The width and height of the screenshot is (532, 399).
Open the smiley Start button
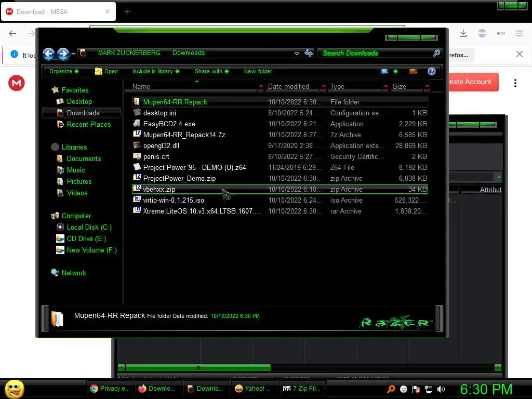[x=14, y=389]
